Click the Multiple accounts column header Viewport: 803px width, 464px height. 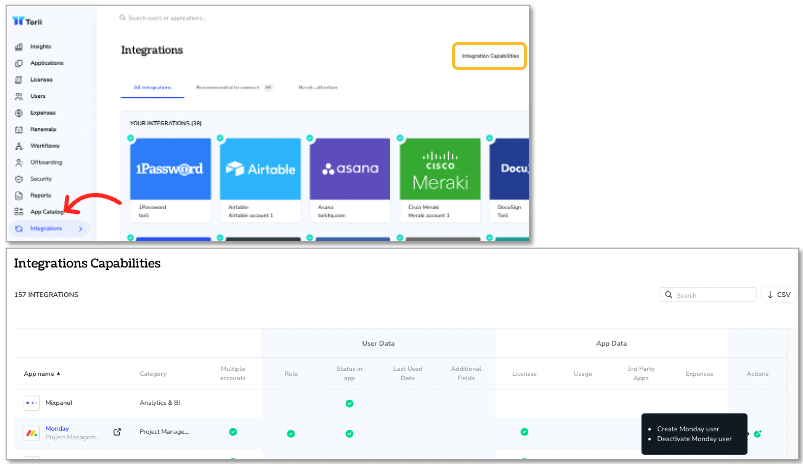pyautogui.click(x=233, y=373)
